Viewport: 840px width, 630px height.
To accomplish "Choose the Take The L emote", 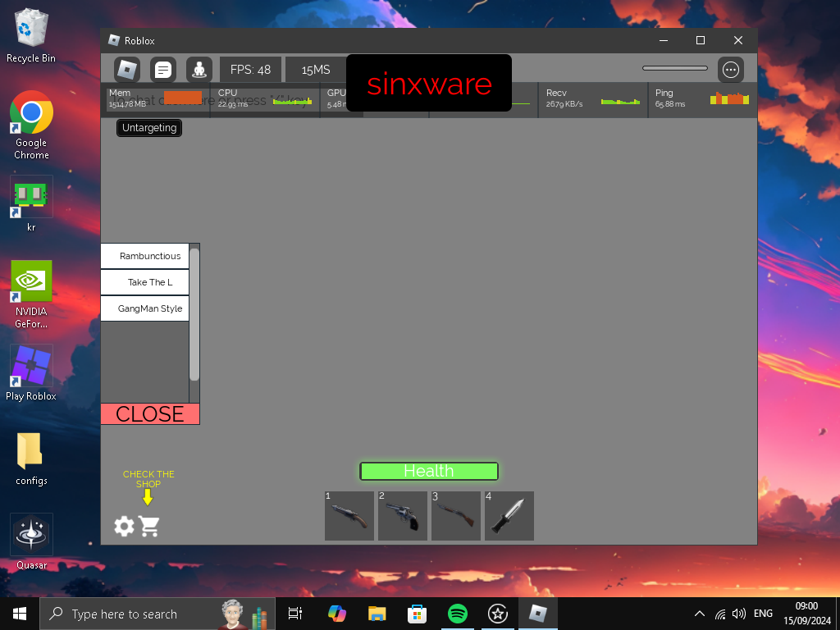I will 144,282.
